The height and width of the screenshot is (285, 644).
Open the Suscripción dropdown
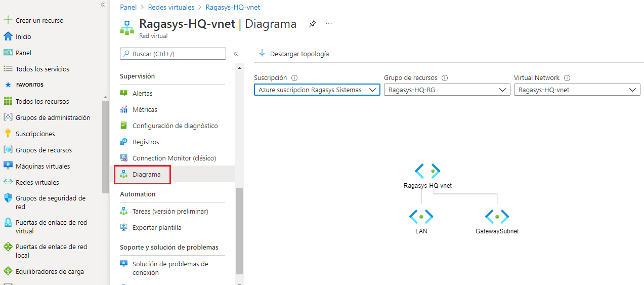point(317,90)
